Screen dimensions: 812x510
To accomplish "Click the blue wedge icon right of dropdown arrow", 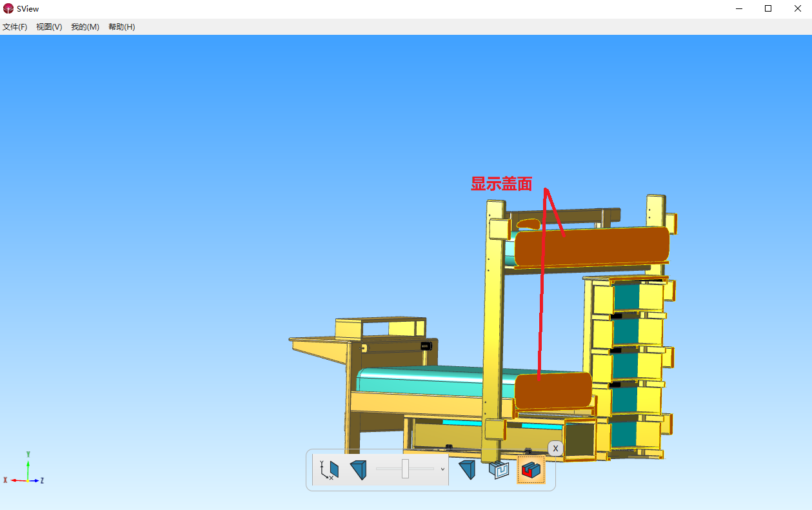I will 468,469.
